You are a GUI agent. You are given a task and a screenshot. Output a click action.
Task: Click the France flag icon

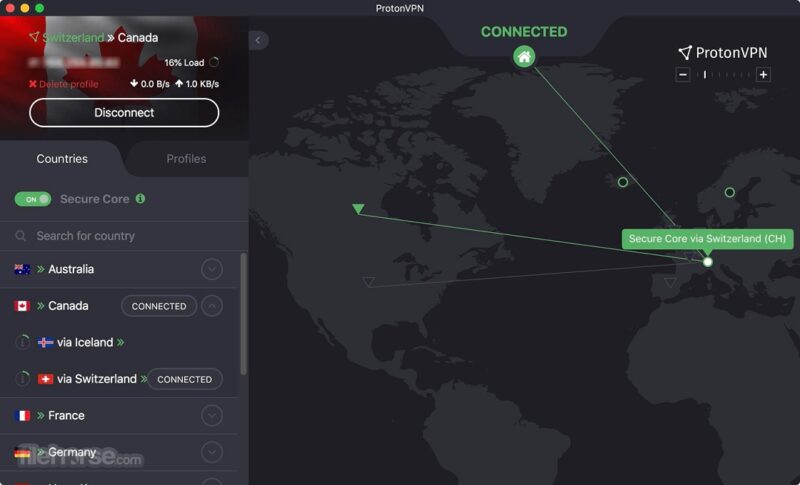pyautogui.click(x=22, y=416)
